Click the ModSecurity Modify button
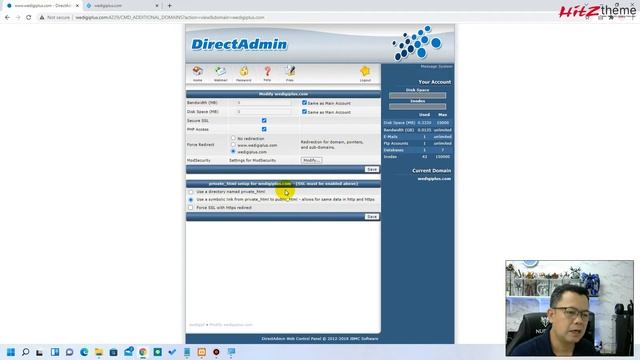This screenshot has width=640, height=360. pos(311,160)
